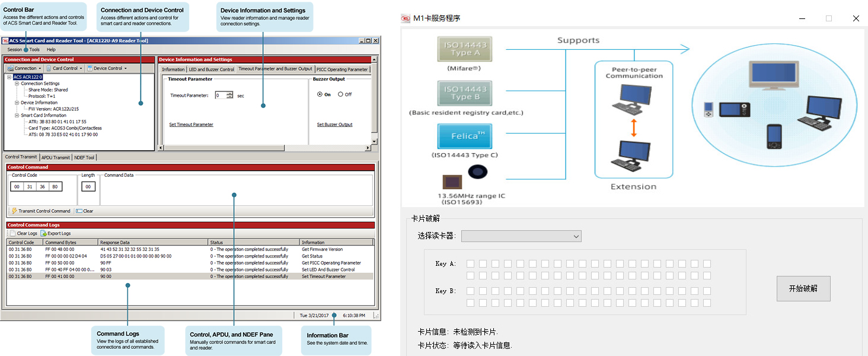Select the ATS: 08 78 33 row
Viewport: 868px width, 356px height.
click(63, 135)
